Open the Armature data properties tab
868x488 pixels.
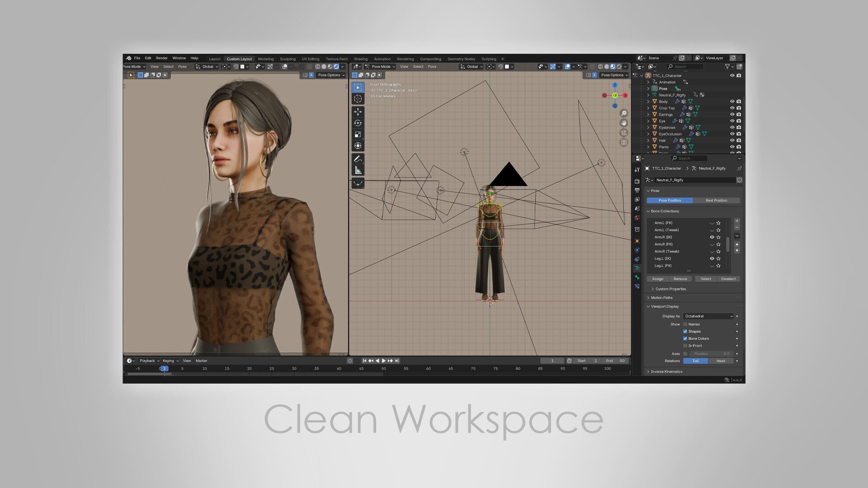click(x=637, y=268)
